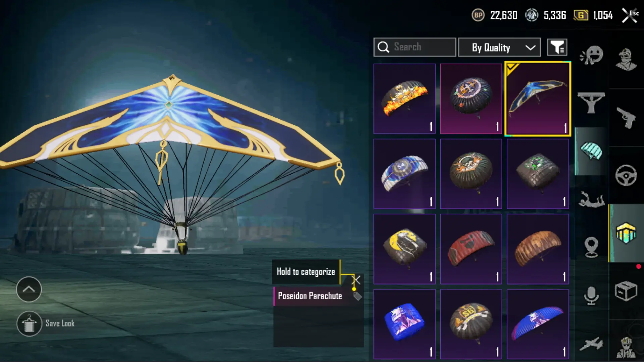Select the parachute category icon

[x=591, y=151]
